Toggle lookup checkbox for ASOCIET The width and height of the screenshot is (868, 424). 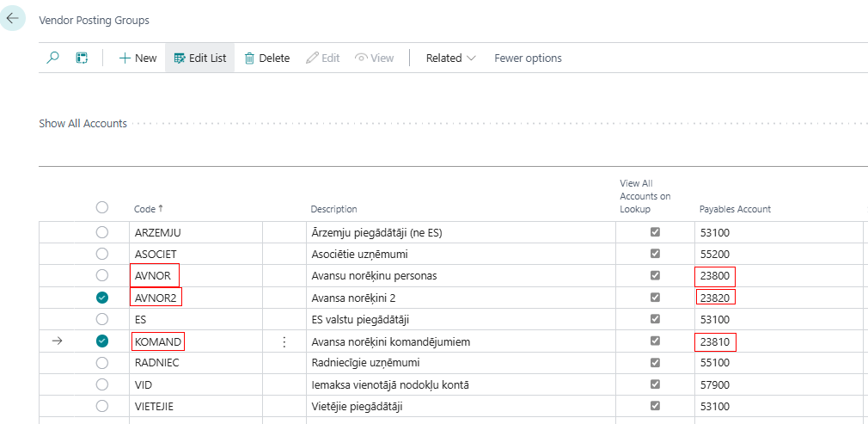pos(656,254)
